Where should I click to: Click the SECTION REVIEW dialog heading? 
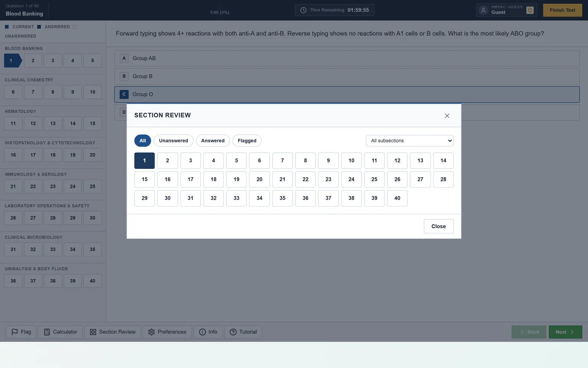(x=162, y=115)
